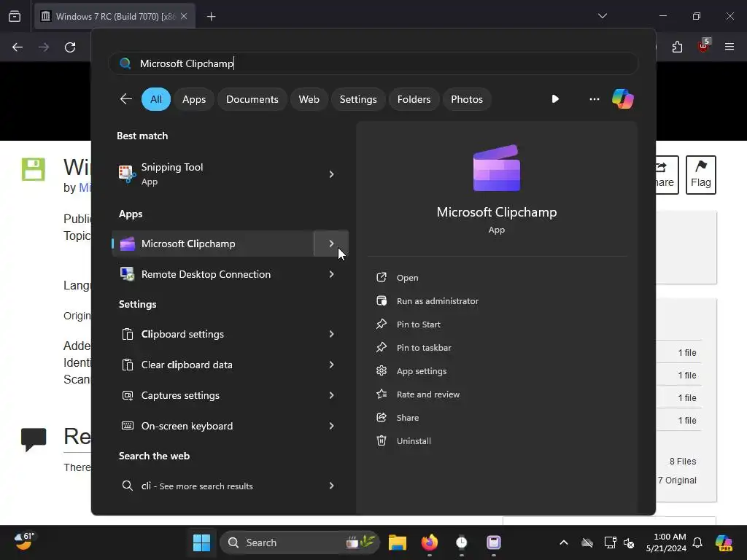Image resolution: width=747 pixels, height=560 pixels.
Task: Show hidden tray icons chevron
Action: click(564, 542)
